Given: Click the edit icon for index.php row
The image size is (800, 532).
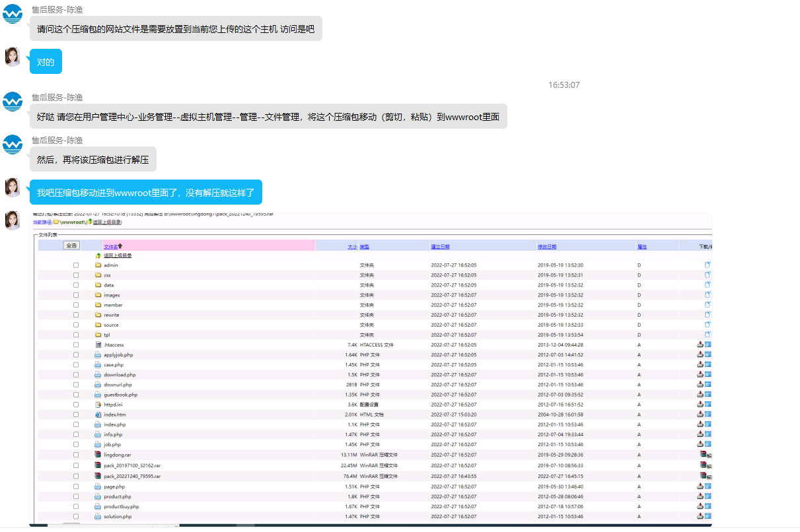Looking at the screenshot, I should [708, 424].
